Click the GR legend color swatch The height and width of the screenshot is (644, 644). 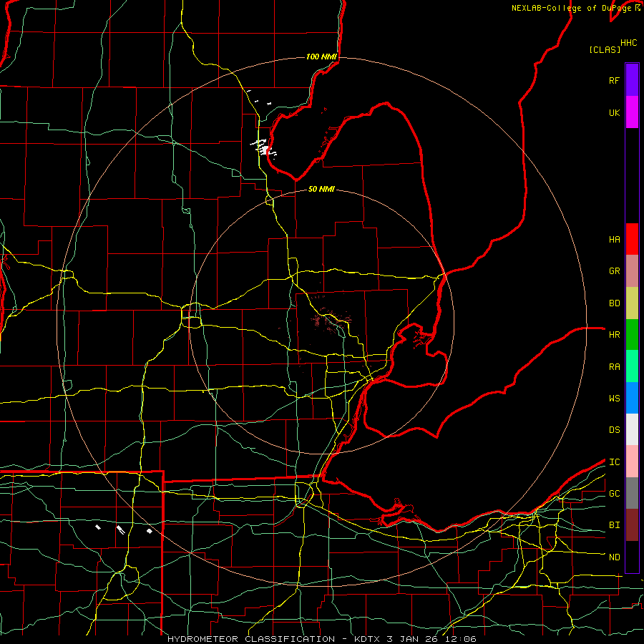(x=632, y=271)
